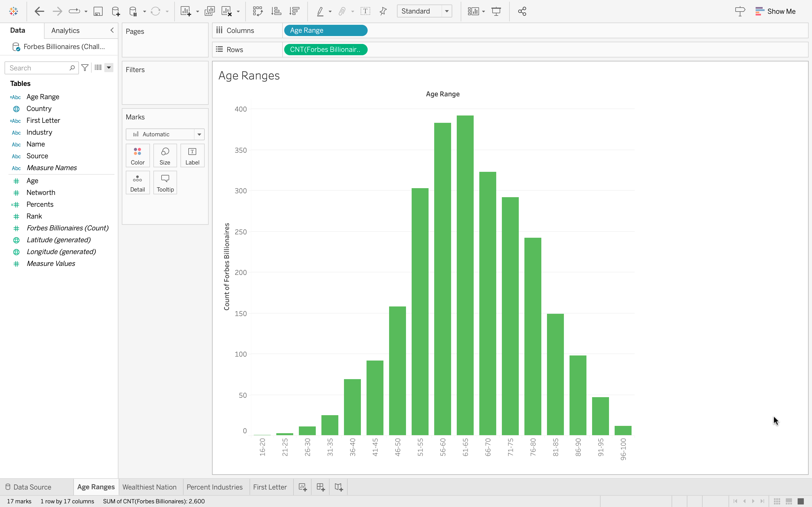Open Presentation Mode icon

[496, 11]
